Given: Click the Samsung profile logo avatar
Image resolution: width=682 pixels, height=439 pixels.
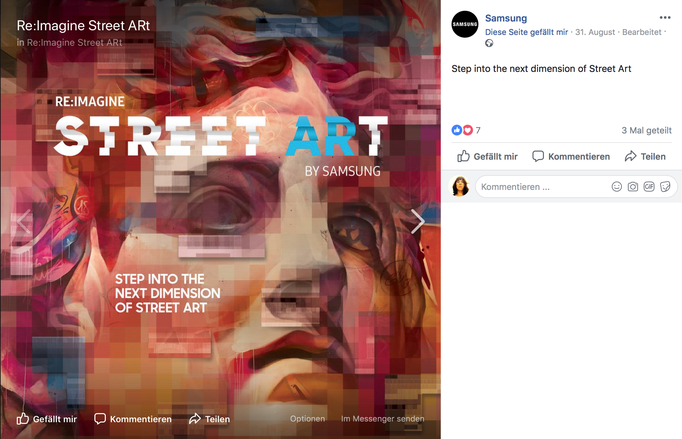Looking at the screenshot, I should click(x=465, y=24).
